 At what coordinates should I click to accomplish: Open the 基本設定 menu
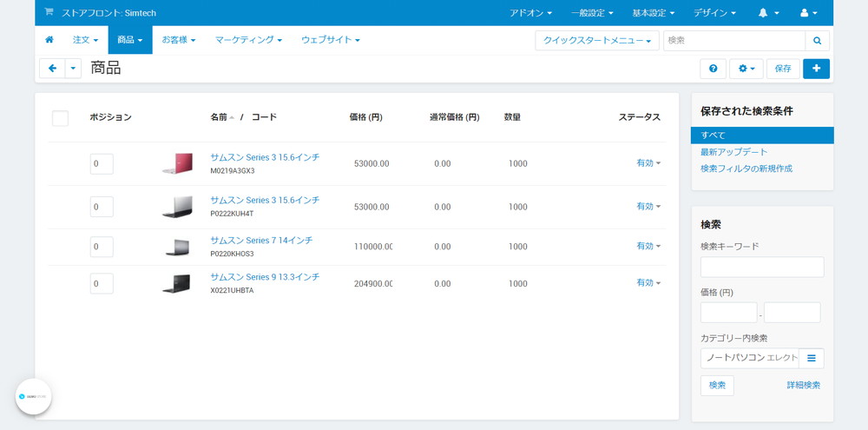point(654,13)
